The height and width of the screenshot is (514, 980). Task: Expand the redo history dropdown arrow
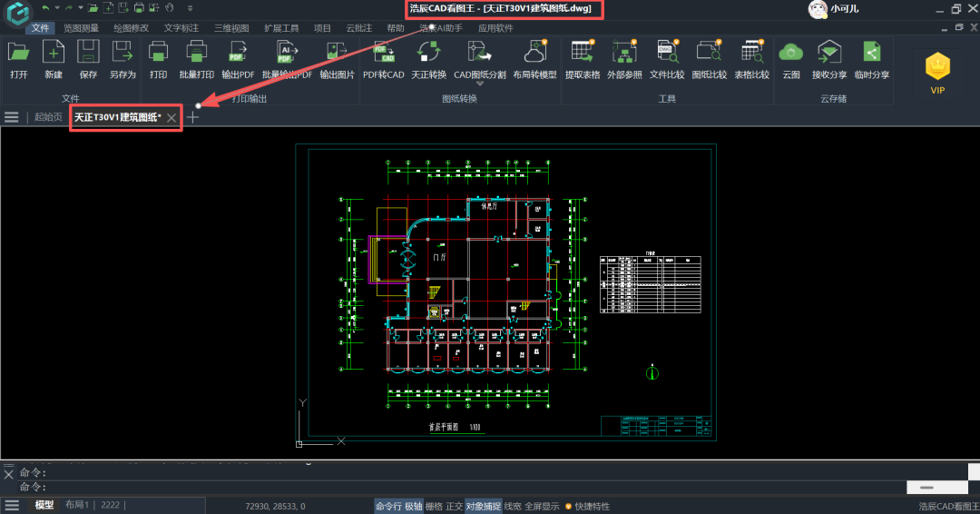81,8
